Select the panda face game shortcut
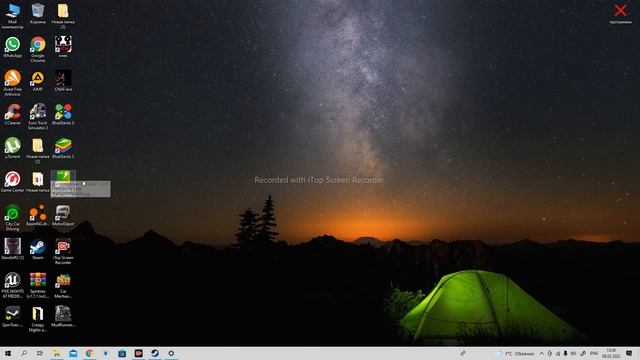 pyautogui.click(x=63, y=47)
